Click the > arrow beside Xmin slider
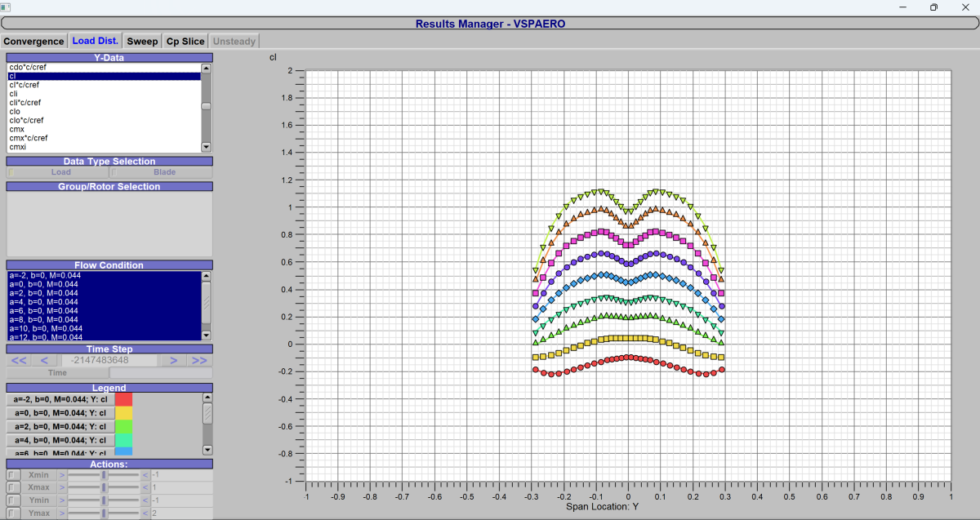 click(61, 475)
